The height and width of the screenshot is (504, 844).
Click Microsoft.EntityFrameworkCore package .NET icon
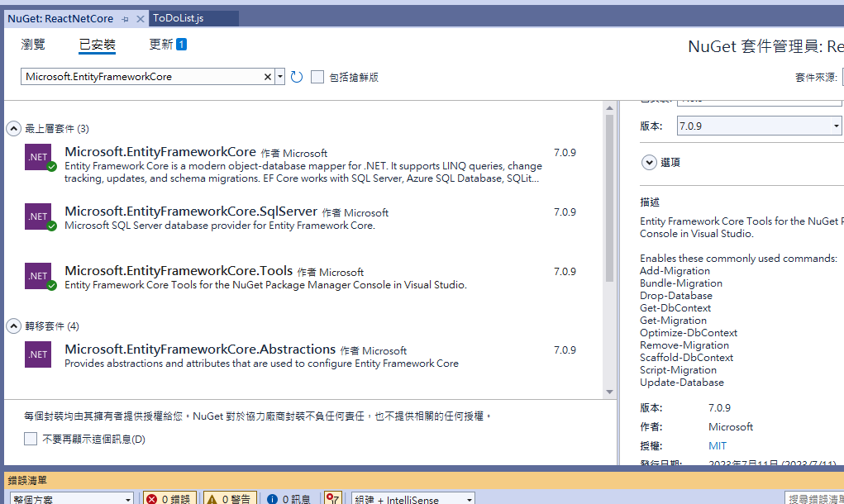(38, 157)
